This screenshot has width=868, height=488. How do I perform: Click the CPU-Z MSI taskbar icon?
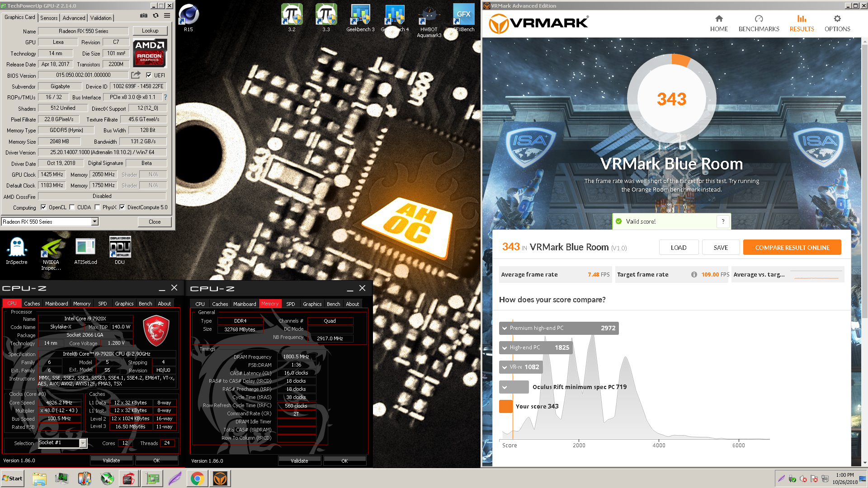(128, 479)
